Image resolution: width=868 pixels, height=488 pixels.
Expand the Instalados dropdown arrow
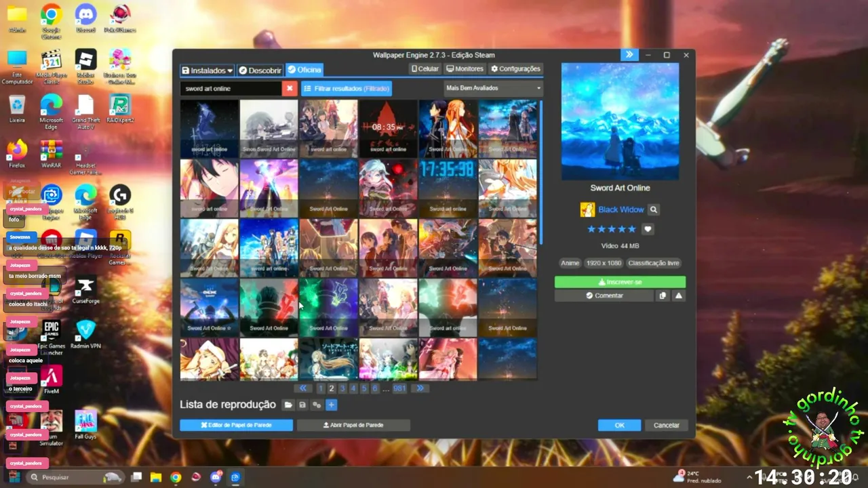coord(231,70)
